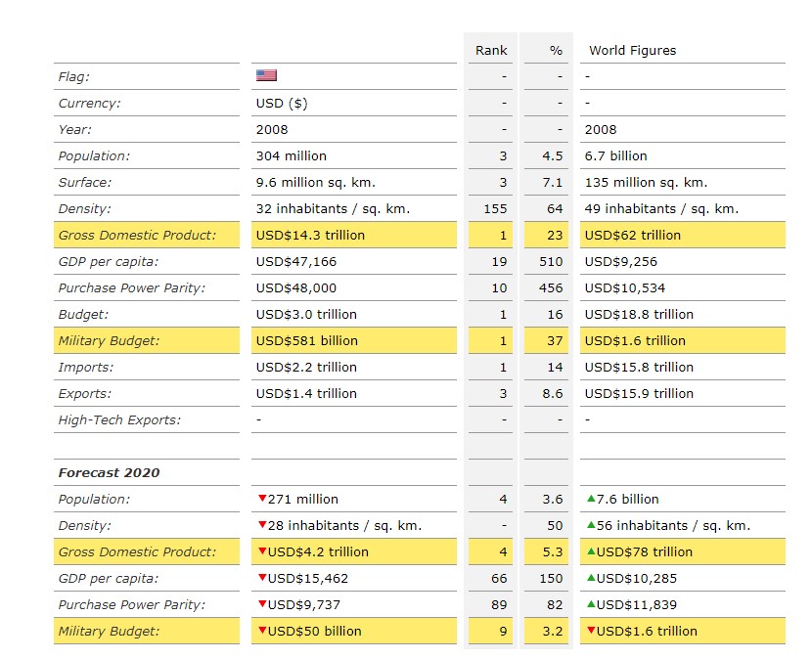Select the Rank column header

[x=491, y=50]
